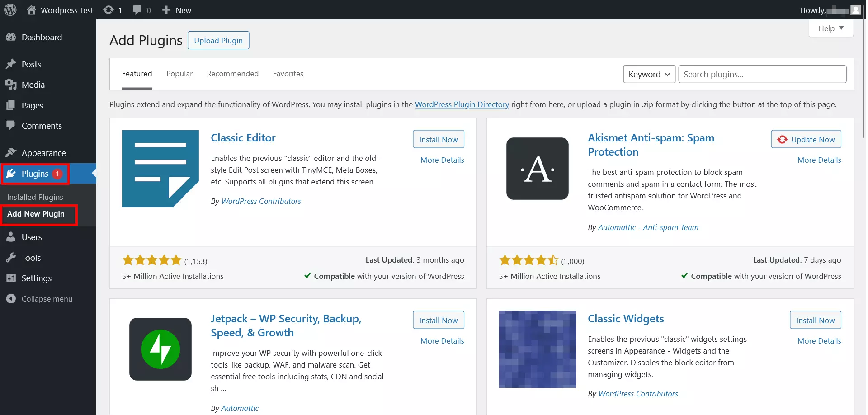
Task: Open the Wordpress Test site home icon
Action: [31, 10]
